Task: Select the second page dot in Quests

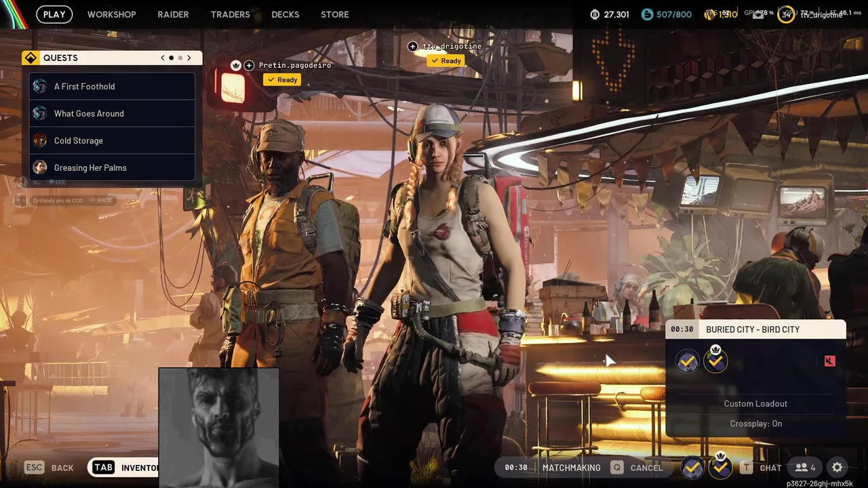Action: click(x=180, y=58)
